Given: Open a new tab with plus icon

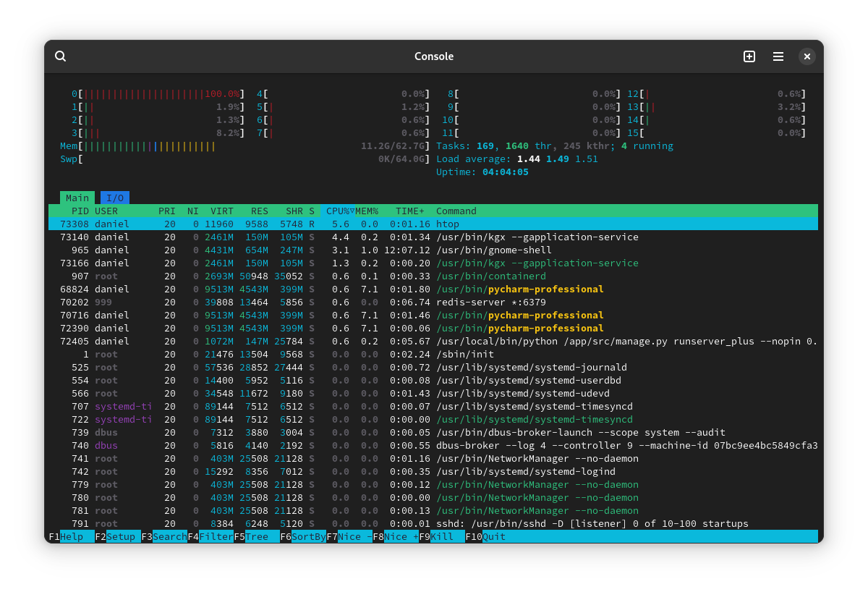Looking at the screenshot, I should 749,56.
